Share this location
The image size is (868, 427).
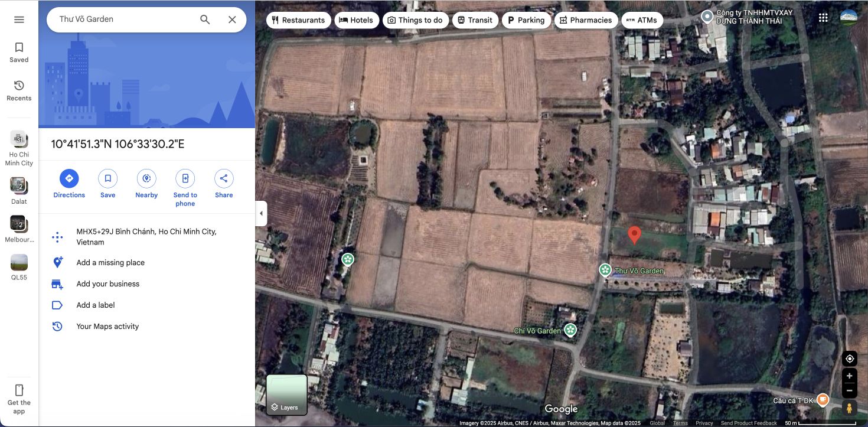point(224,184)
